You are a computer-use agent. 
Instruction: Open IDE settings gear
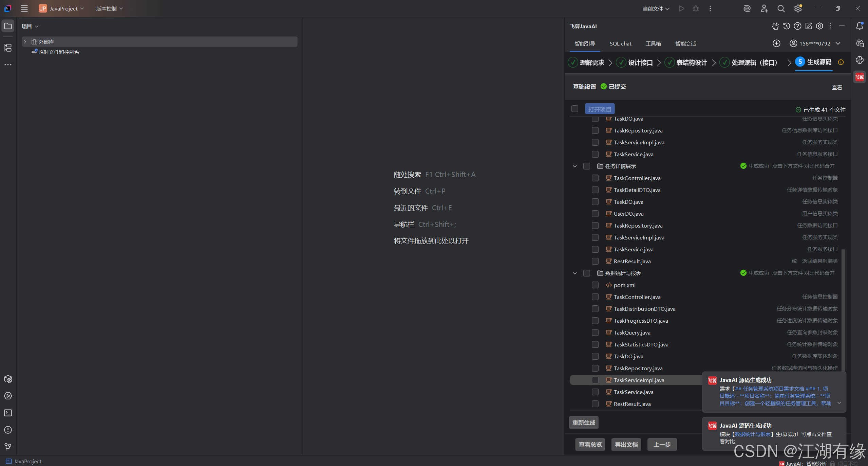point(798,8)
